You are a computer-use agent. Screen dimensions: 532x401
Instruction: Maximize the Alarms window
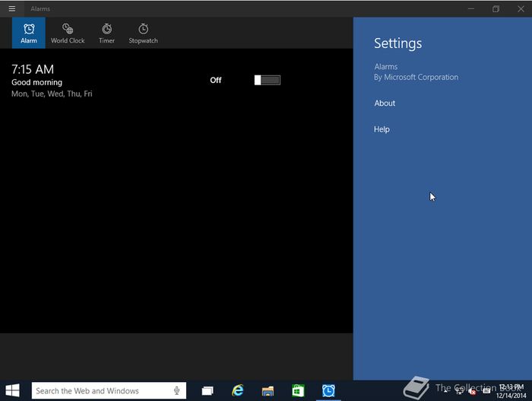point(496,8)
